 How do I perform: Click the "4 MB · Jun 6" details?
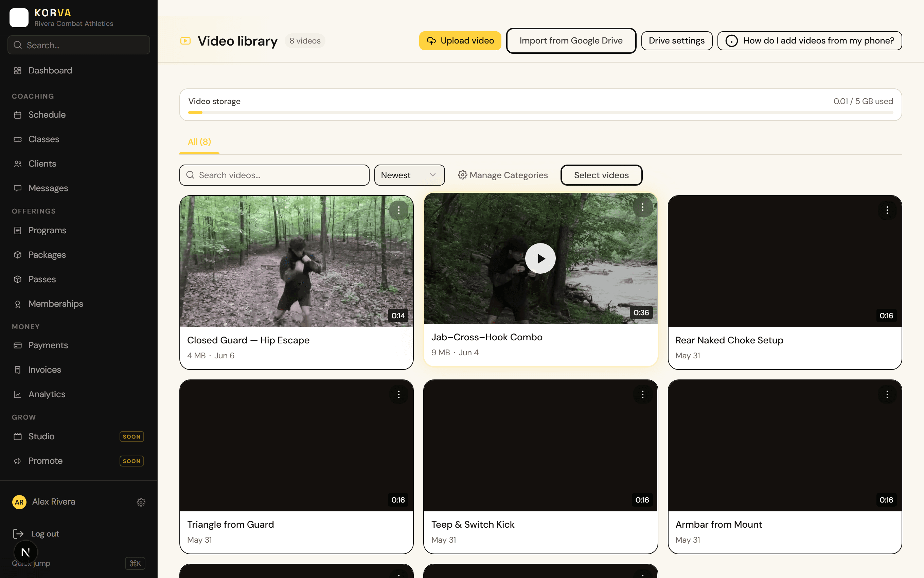point(211,356)
